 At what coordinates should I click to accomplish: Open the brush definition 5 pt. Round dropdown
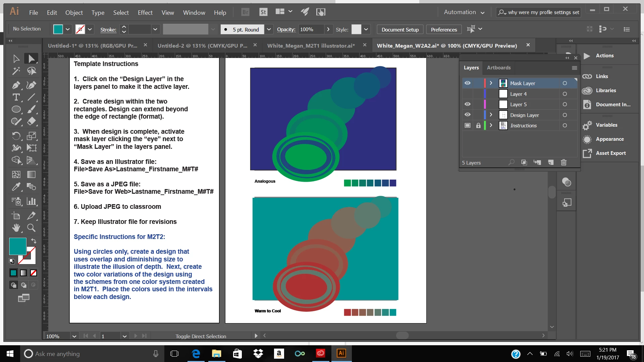[x=269, y=29]
